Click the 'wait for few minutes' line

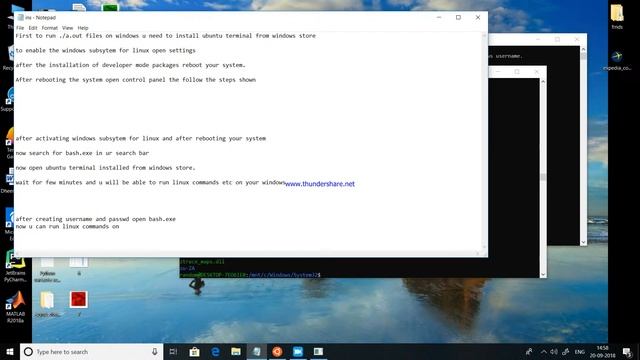tap(150, 182)
